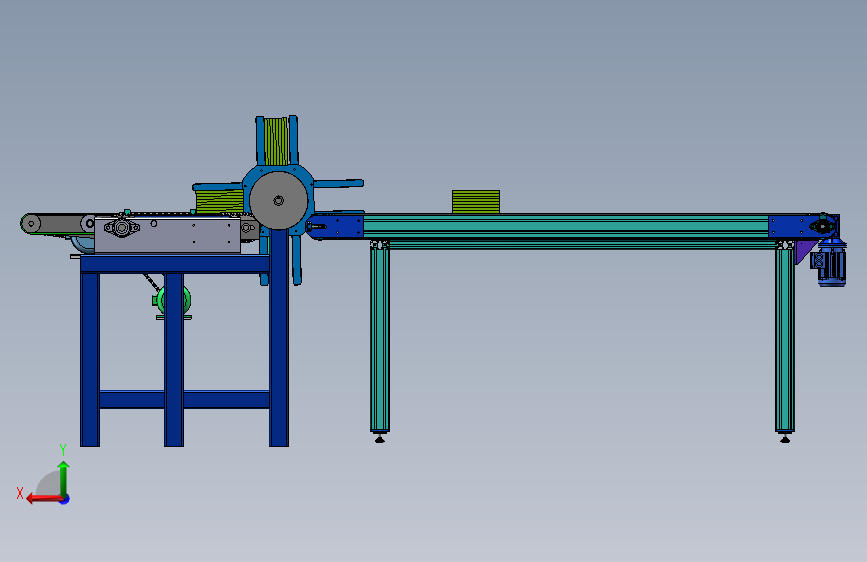867x562 pixels.
Task: Select the green motor under the blue table
Action: (x=174, y=302)
